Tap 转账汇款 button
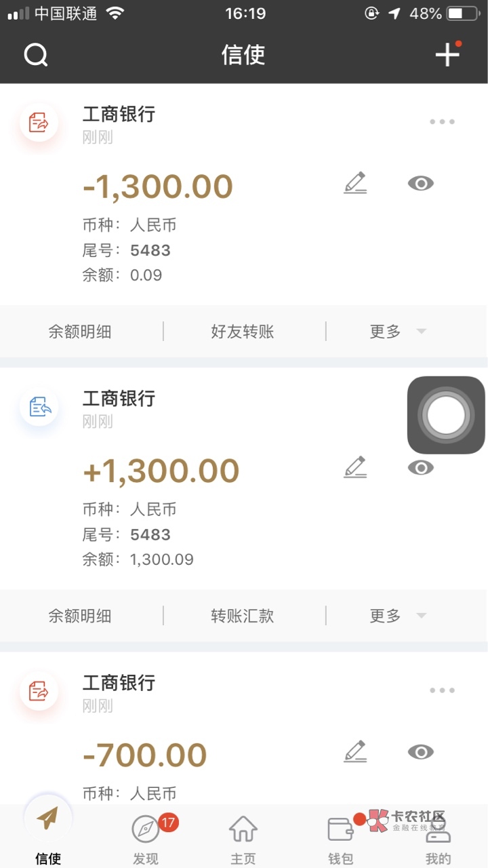488x868 pixels. 243,616
